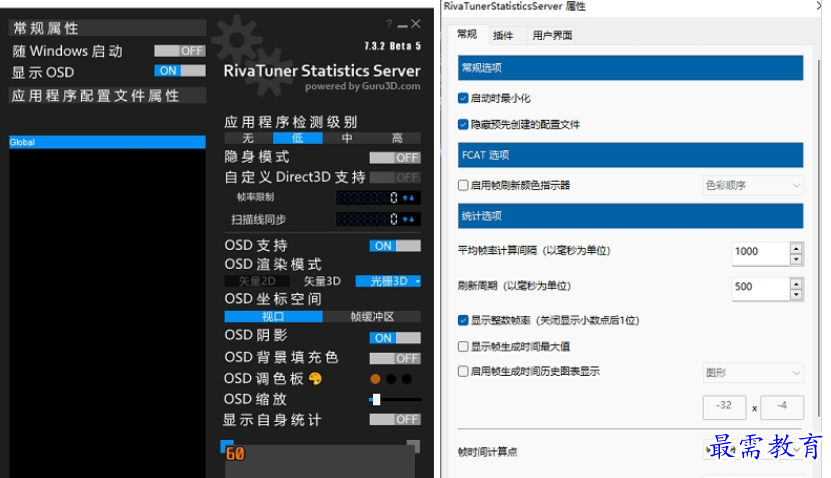
Task: Click the top-right OSD position corner marker
Action: click(x=413, y=446)
